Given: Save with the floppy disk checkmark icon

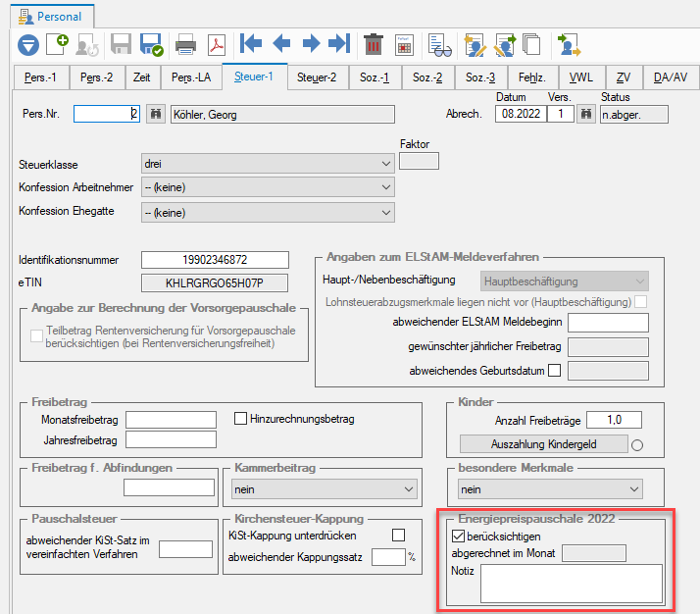Looking at the screenshot, I should click(x=151, y=45).
